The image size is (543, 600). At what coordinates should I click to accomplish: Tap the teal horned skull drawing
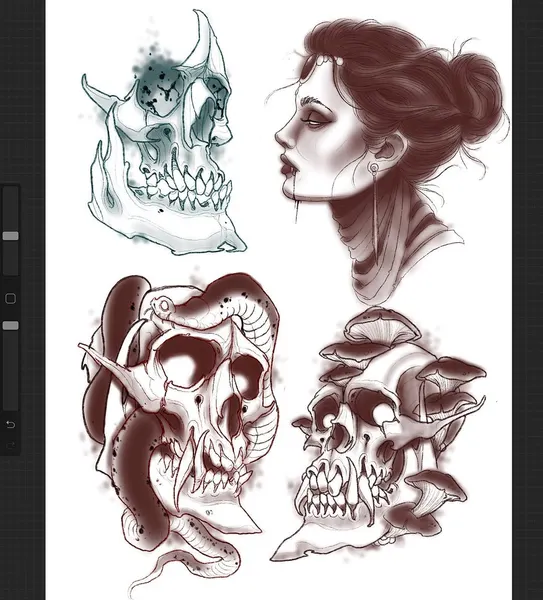click(x=163, y=142)
